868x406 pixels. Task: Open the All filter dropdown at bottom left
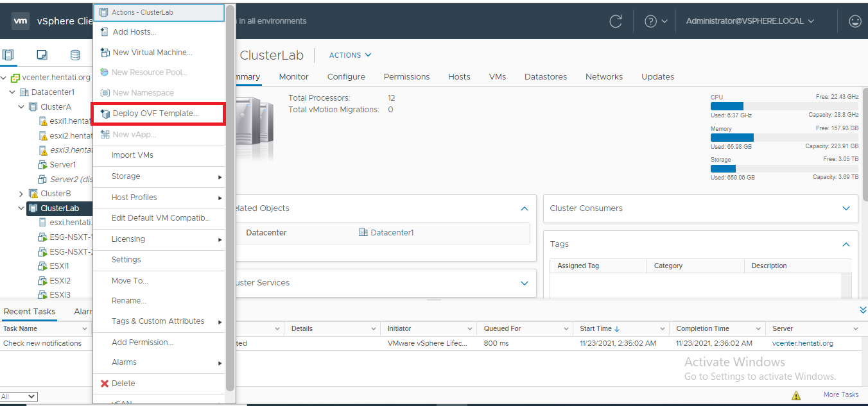pyautogui.click(x=19, y=396)
